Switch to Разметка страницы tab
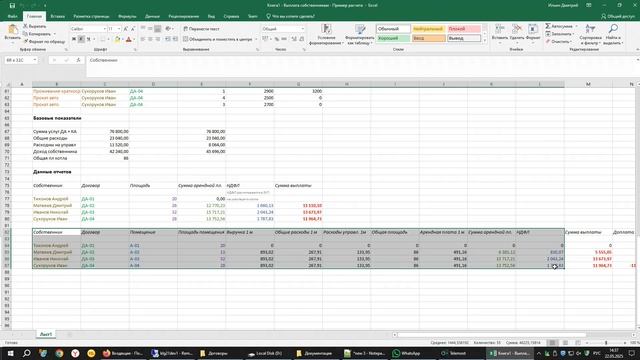Screen dimensions: 640x360 91,16
